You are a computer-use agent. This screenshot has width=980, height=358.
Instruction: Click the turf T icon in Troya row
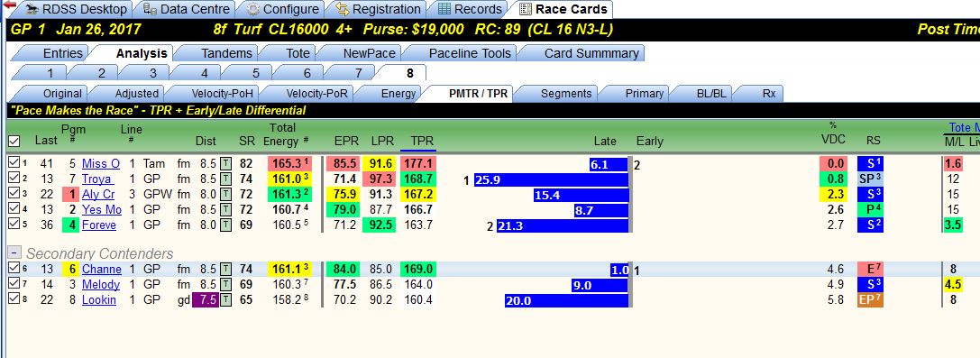click(226, 179)
